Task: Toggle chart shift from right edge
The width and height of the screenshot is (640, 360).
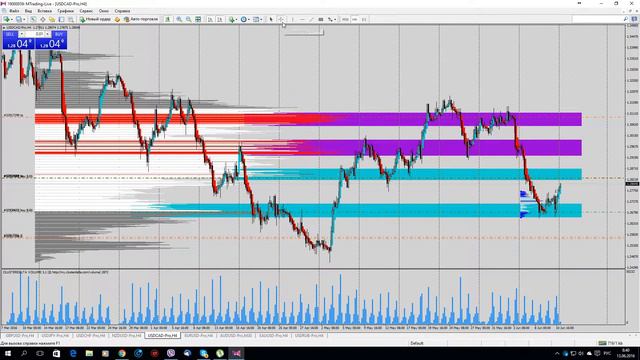Action: pos(220,19)
